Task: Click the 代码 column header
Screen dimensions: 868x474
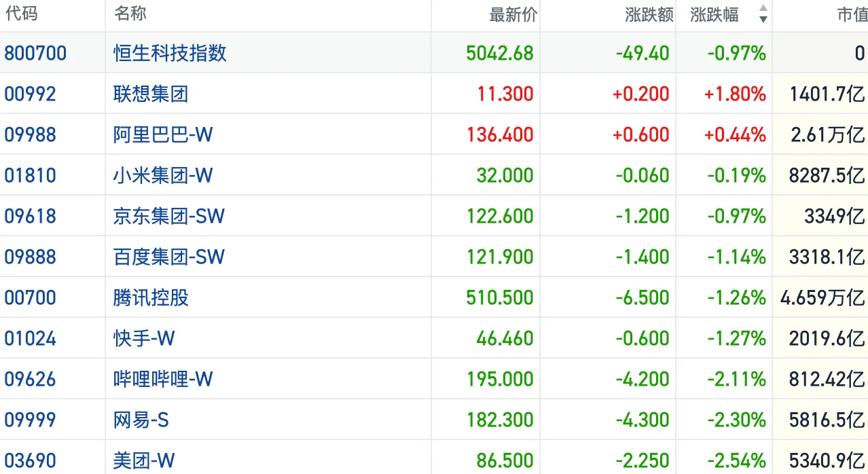Action: [21, 14]
